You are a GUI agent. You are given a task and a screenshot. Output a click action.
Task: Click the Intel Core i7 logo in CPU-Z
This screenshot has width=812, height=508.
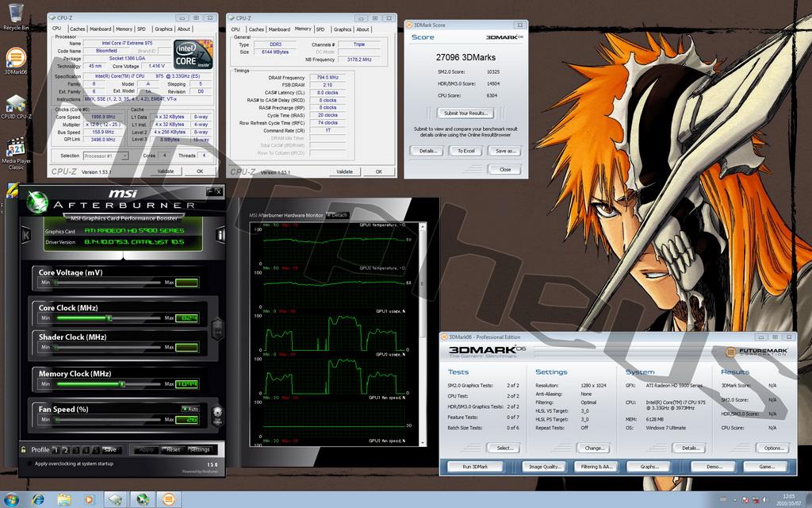(192, 55)
